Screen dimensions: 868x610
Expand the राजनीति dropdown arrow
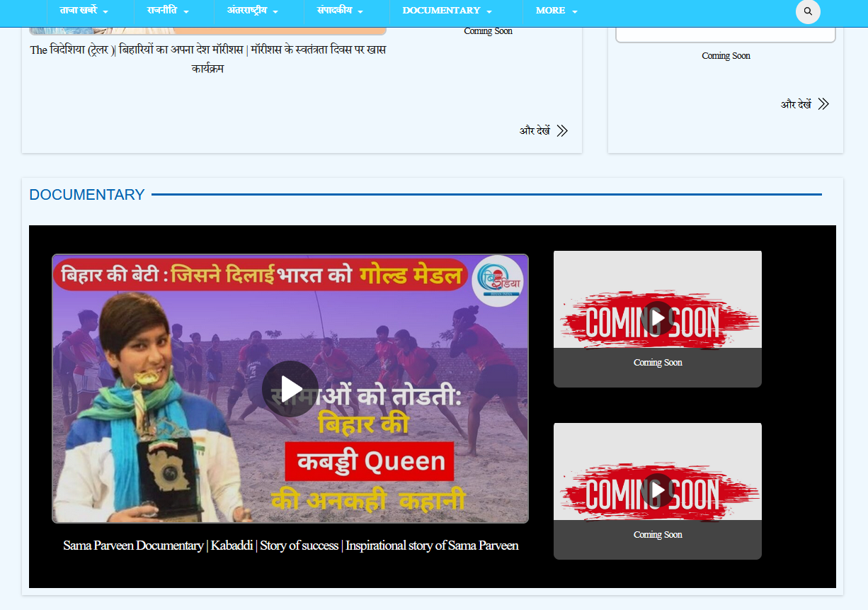(186, 12)
